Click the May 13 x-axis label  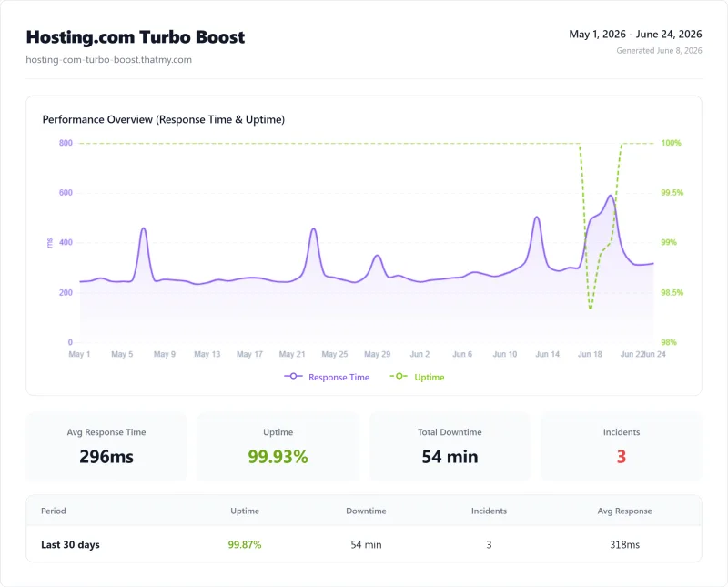coord(207,354)
